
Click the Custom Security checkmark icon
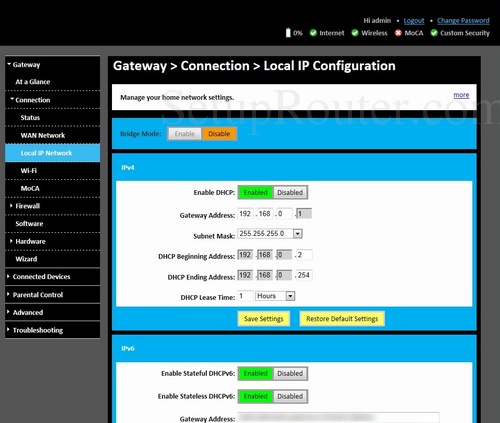click(434, 33)
